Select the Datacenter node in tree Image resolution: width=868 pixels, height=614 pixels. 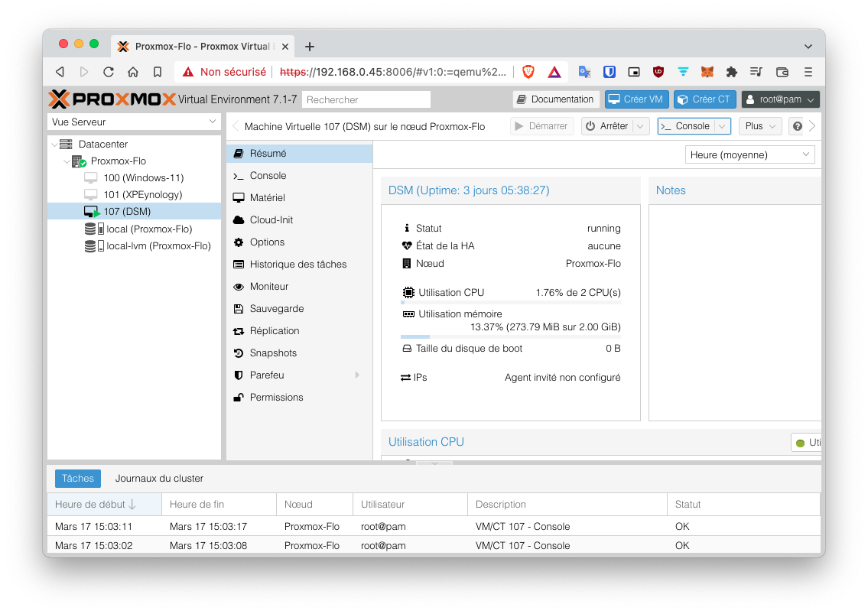click(103, 144)
